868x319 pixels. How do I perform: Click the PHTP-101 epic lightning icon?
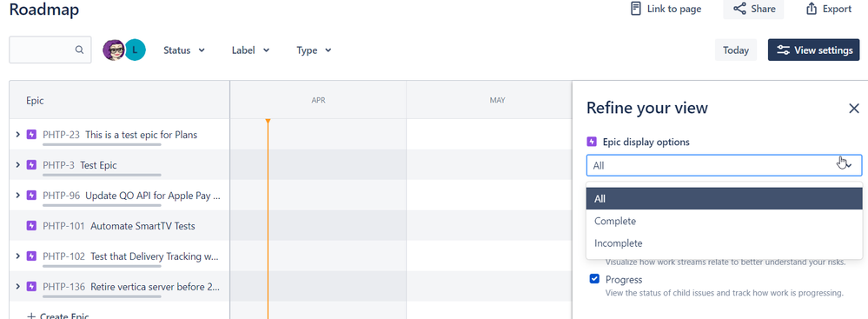click(31, 225)
